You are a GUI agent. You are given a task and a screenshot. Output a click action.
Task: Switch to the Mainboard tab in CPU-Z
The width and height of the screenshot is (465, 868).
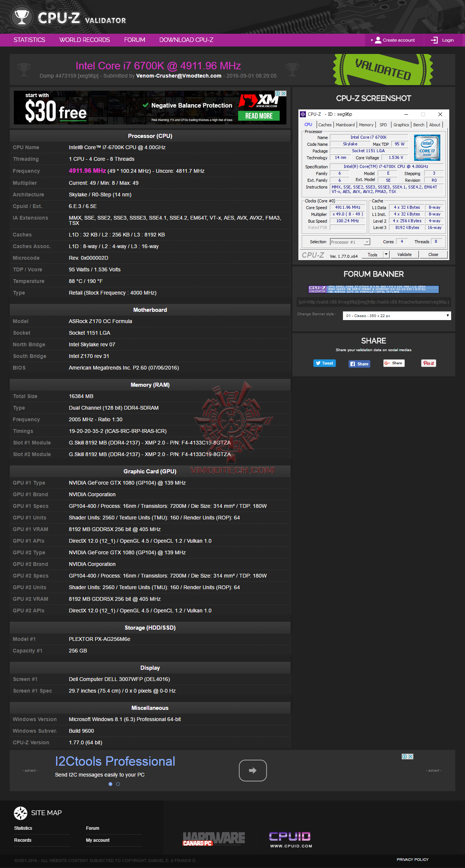(x=345, y=125)
